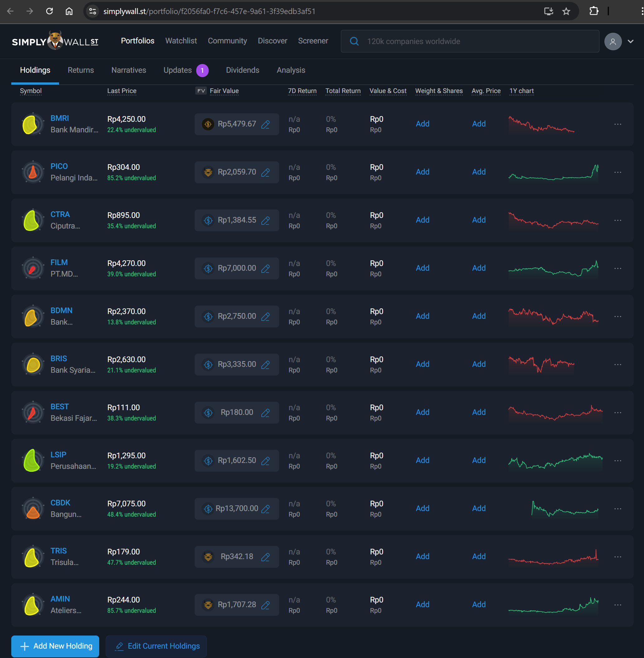Screen dimensions: 644x658
Task: Open three-dot menu for CTRA row
Action: (617, 220)
